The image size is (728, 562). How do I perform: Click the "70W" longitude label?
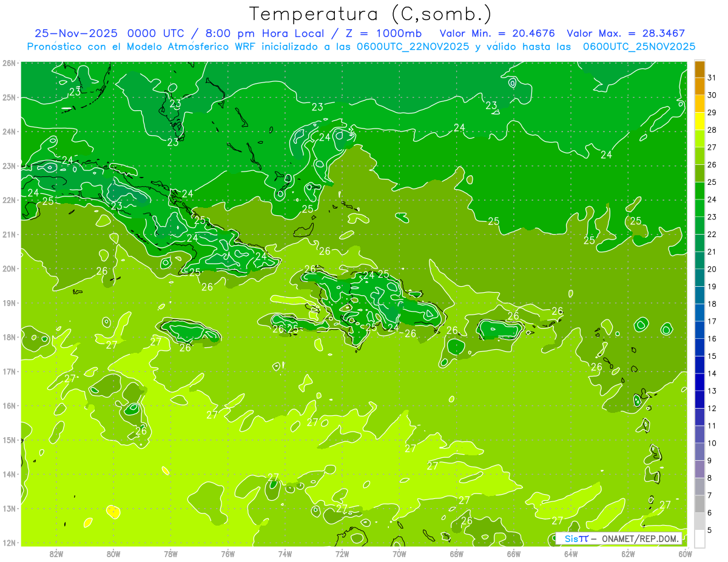pyautogui.click(x=399, y=554)
